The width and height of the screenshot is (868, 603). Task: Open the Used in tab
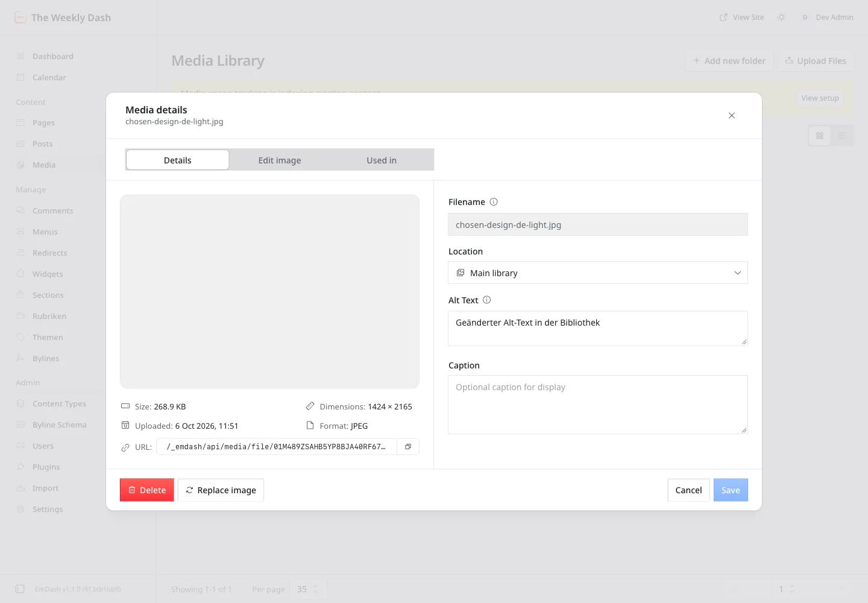[x=382, y=160]
